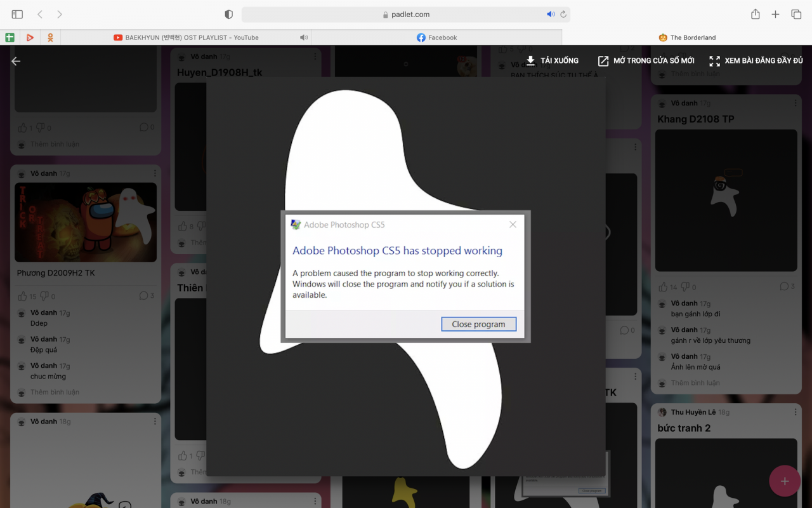Go forward with Safari's forward arrow

[60, 14]
